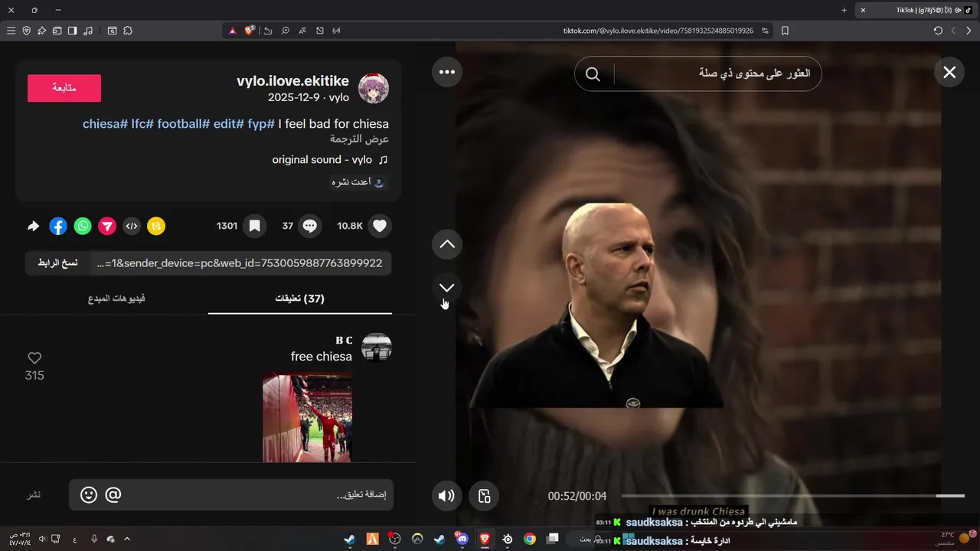Select the TikTok browser tab
Screen dimensions: 980x551
915,10
